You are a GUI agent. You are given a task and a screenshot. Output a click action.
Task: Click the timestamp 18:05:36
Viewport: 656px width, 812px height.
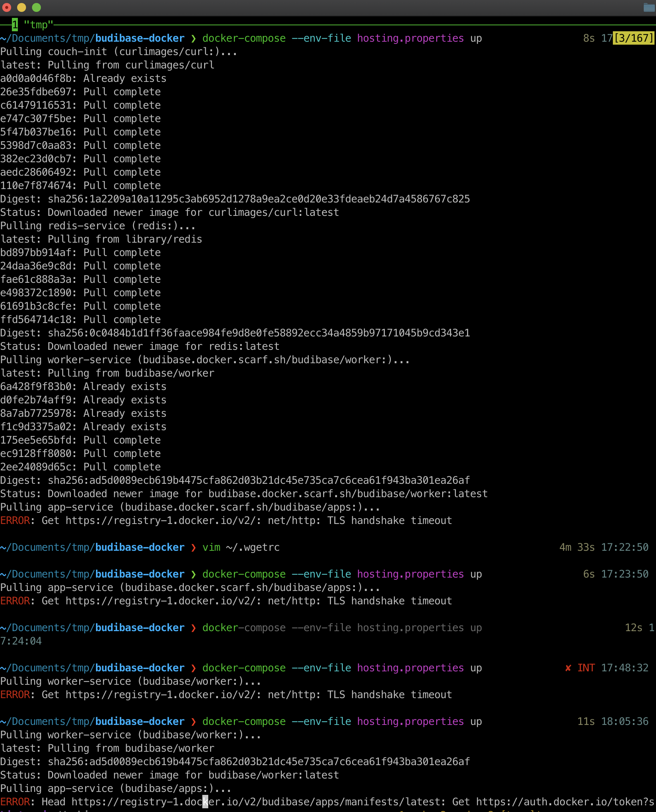[x=625, y=722]
